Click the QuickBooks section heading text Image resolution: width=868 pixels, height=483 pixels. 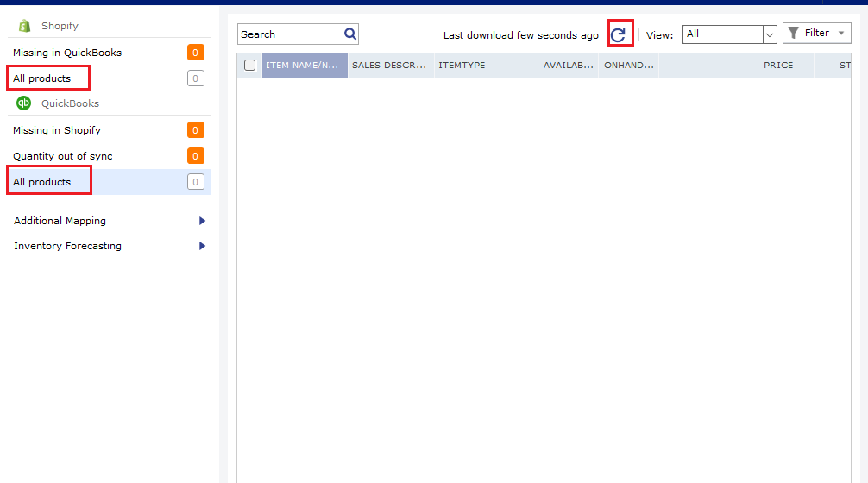coord(70,103)
